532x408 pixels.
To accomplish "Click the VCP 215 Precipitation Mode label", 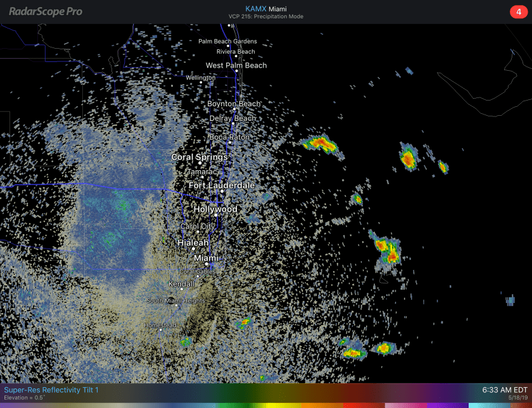I will click(265, 17).
